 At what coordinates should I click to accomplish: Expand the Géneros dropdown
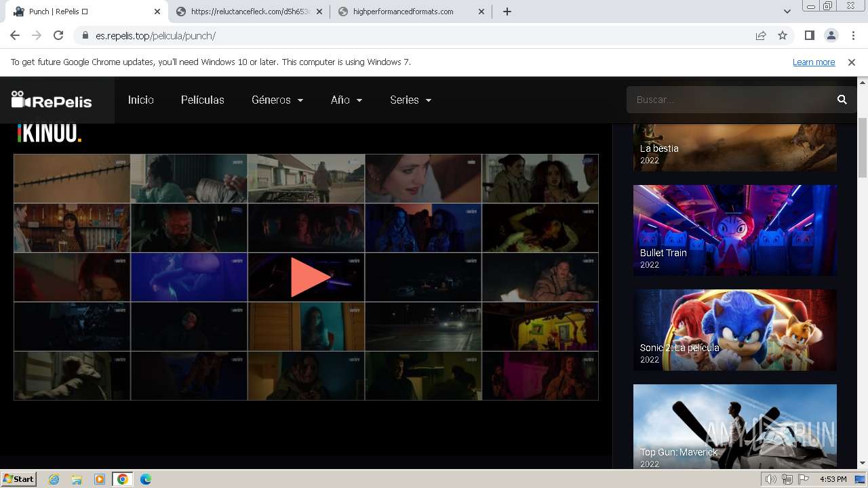point(277,100)
